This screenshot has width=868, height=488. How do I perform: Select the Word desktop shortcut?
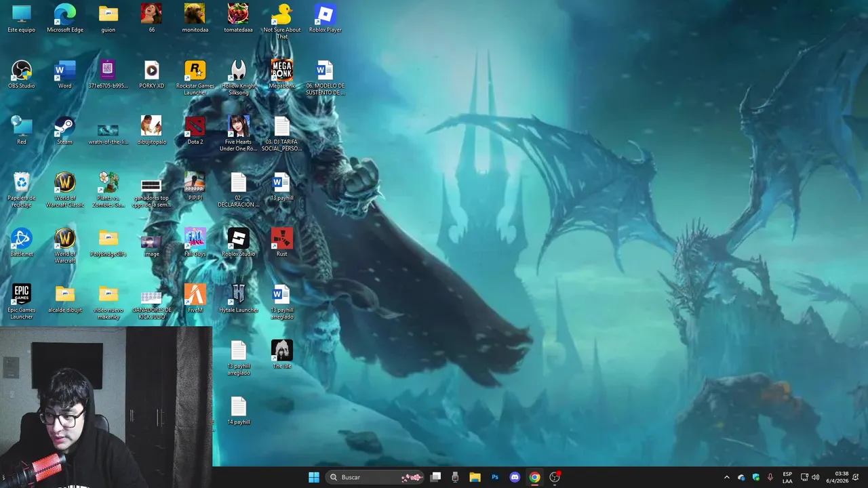[x=65, y=75]
